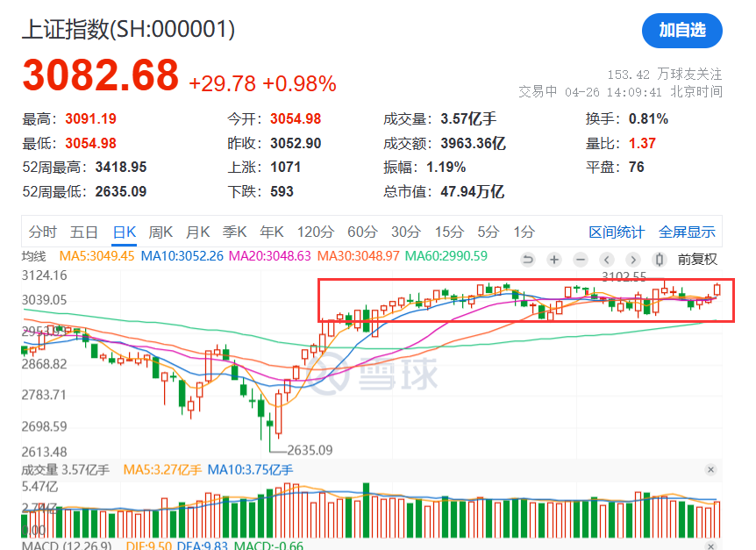Shift chart right with right arrow icon
Screen dimensions: 756x550
(633, 260)
